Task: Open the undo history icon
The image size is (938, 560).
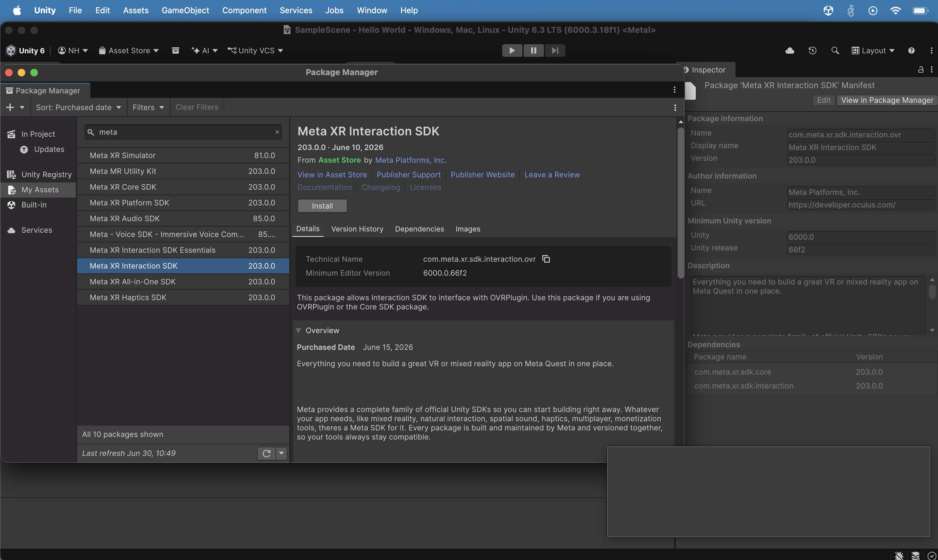Action: (x=812, y=51)
